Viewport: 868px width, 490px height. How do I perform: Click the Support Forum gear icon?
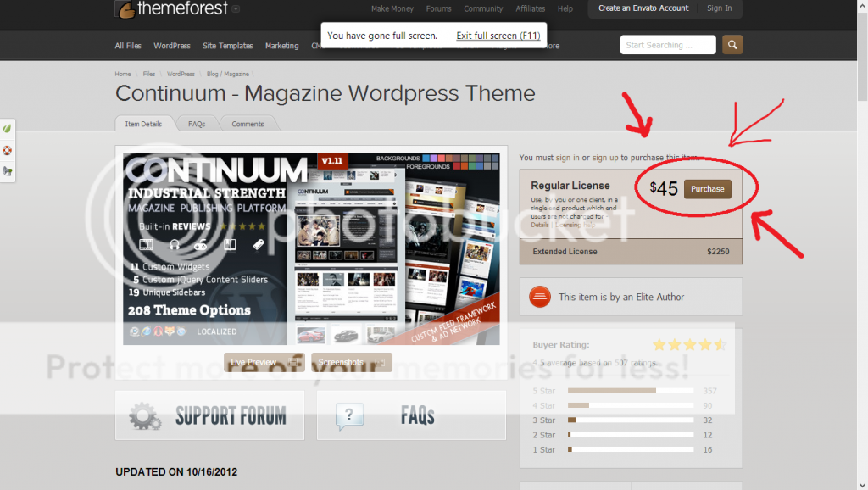145,415
